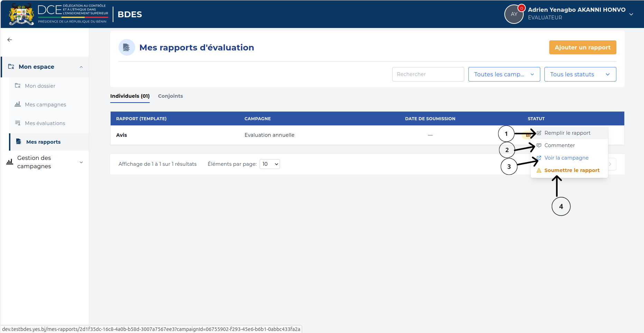Click the Mes évaluations list icon
644x333 pixels.
click(x=18, y=123)
